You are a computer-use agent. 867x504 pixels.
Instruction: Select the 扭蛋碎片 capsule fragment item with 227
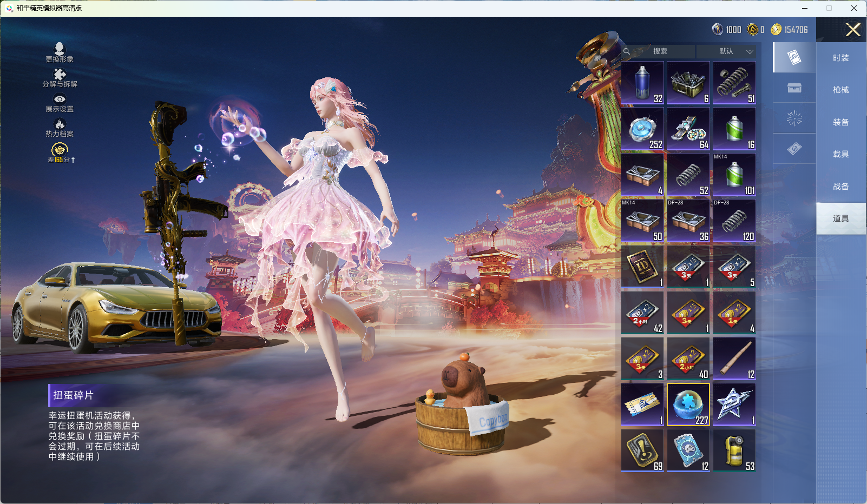click(x=688, y=404)
